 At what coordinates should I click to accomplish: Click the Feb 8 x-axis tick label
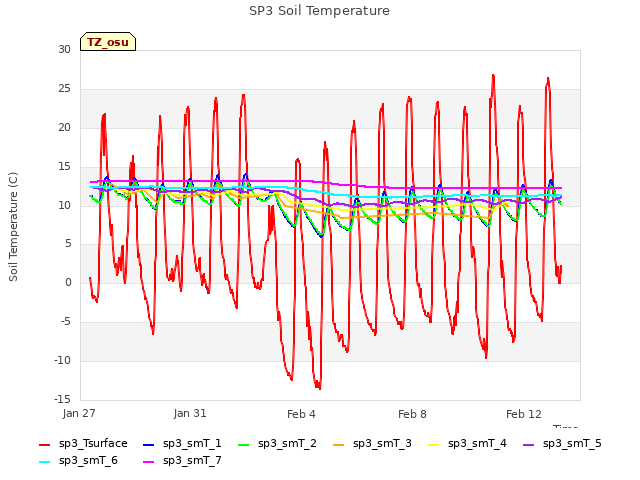coord(412,414)
